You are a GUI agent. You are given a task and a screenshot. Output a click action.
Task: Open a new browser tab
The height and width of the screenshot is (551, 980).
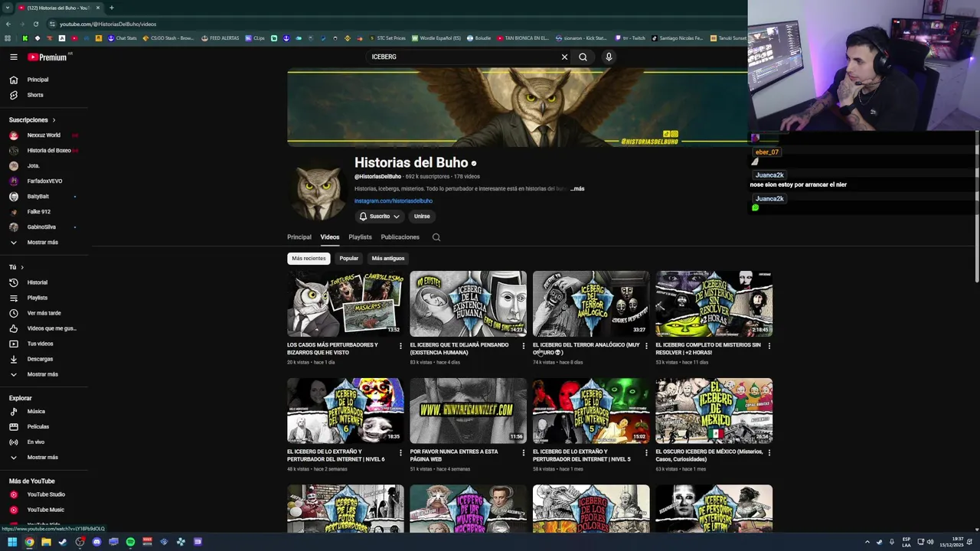tap(111, 8)
